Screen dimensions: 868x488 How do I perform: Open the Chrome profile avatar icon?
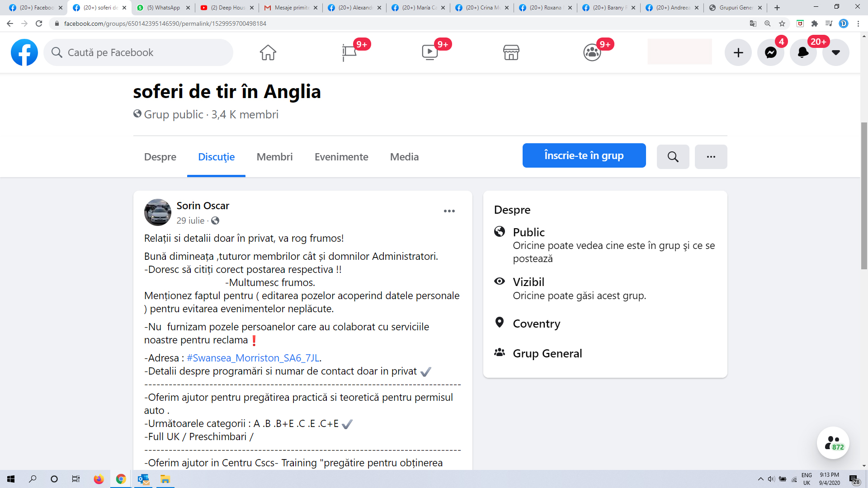tap(844, 23)
